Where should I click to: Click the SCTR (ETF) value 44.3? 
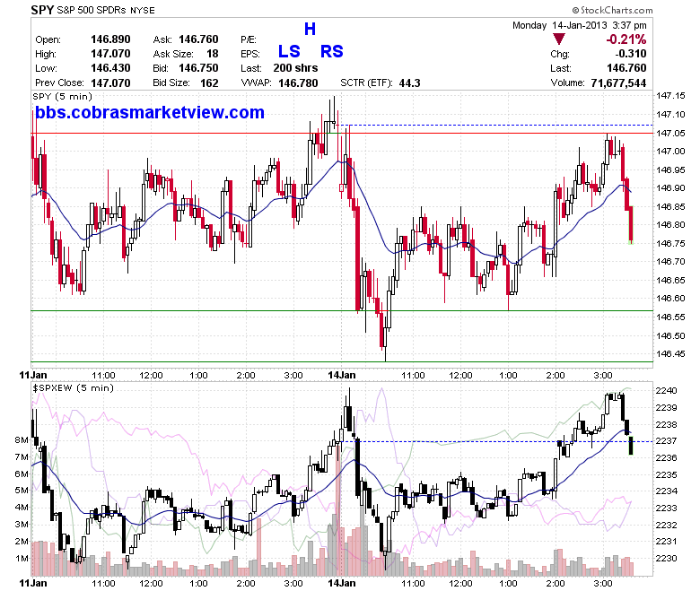(410, 83)
